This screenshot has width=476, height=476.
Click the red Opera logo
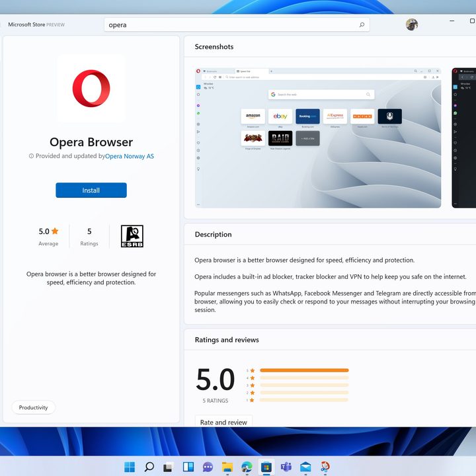[91, 89]
